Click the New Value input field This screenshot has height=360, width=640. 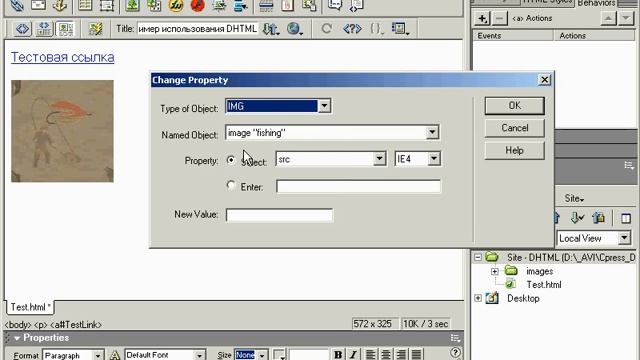point(279,215)
